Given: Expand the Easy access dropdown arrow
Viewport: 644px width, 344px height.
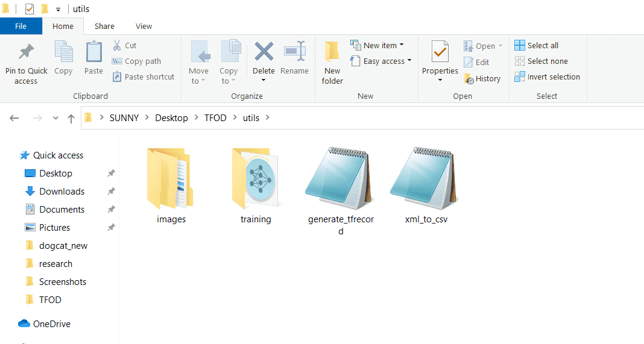Looking at the screenshot, I should click(x=409, y=60).
